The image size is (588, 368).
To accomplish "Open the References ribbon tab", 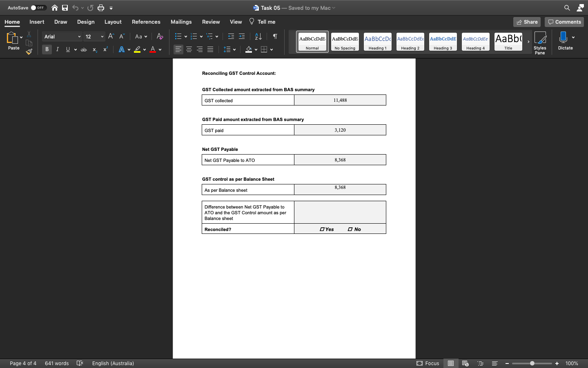I will 146,22.
